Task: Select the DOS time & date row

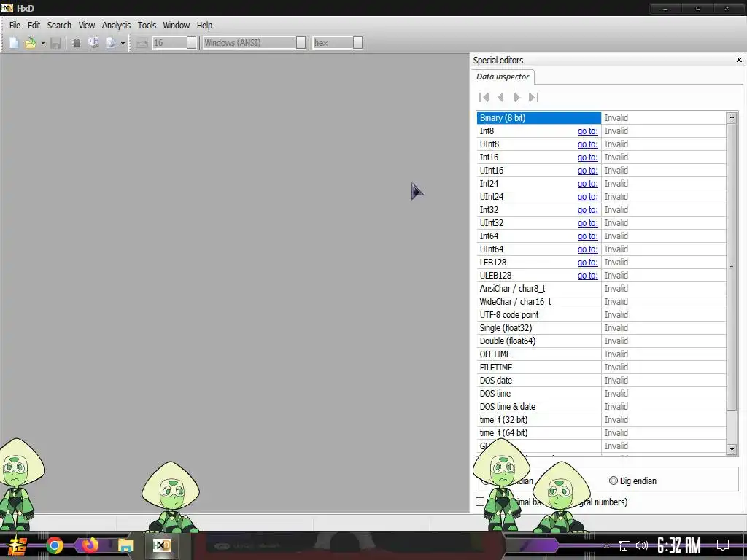Action: click(x=601, y=407)
